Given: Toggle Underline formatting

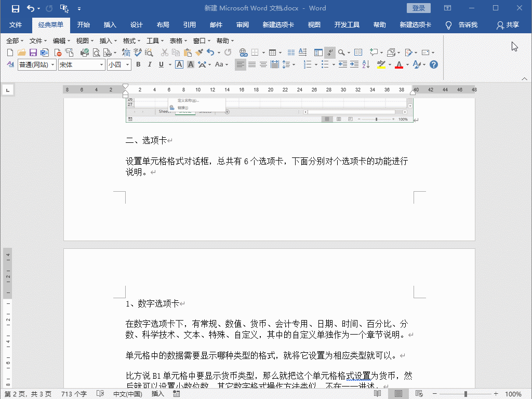Looking at the screenshot, I should pyautogui.click(x=161, y=64).
